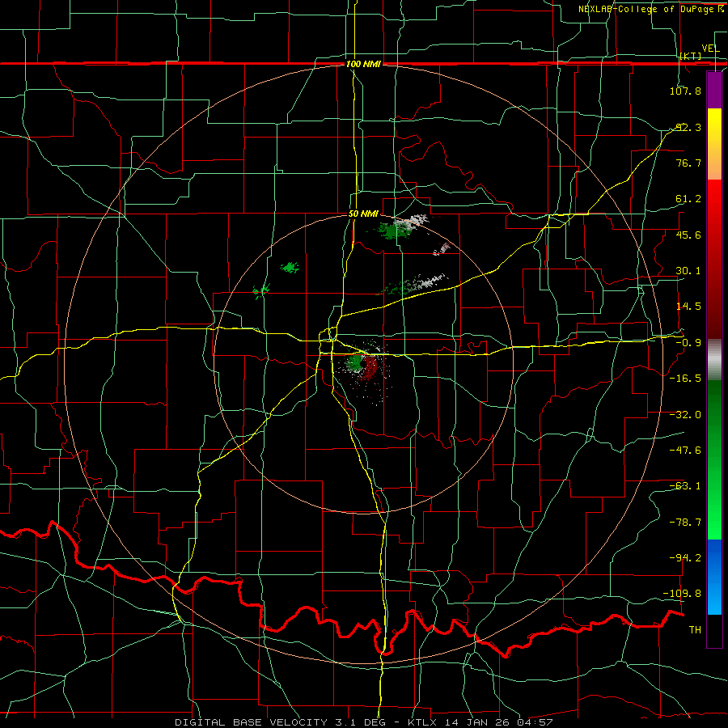The image size is (728, 728).
Task: Select the -32.0 legend value
Action: [685, 415]
